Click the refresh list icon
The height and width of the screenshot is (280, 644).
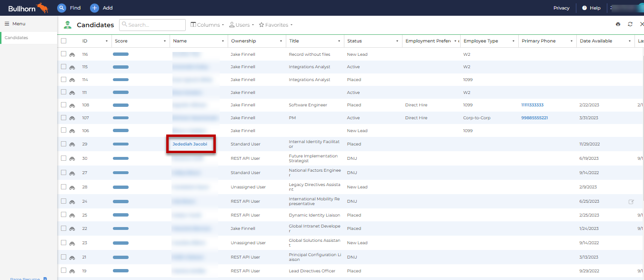pyautogui.click(x=630, y=25)
